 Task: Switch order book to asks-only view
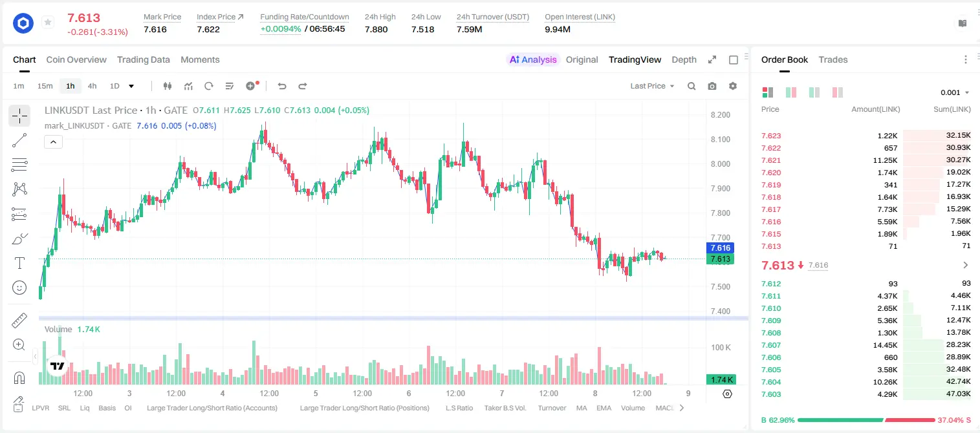pos(838,92)
